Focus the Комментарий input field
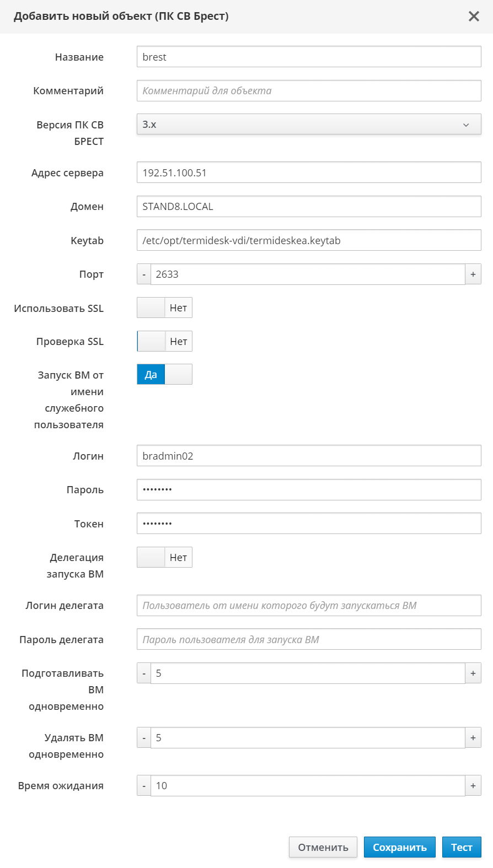493x868 pixels. (x=309, y=91)
